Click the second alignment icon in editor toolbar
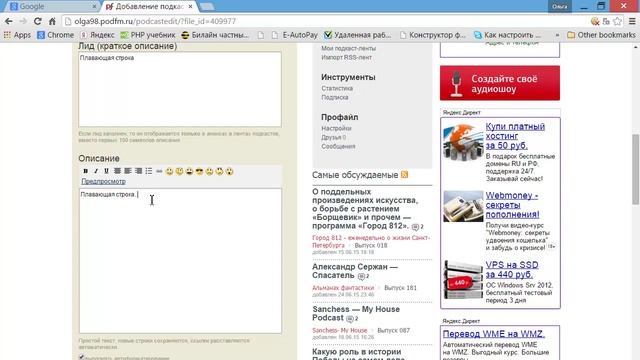Screen dimensions: 640x360 128,171
